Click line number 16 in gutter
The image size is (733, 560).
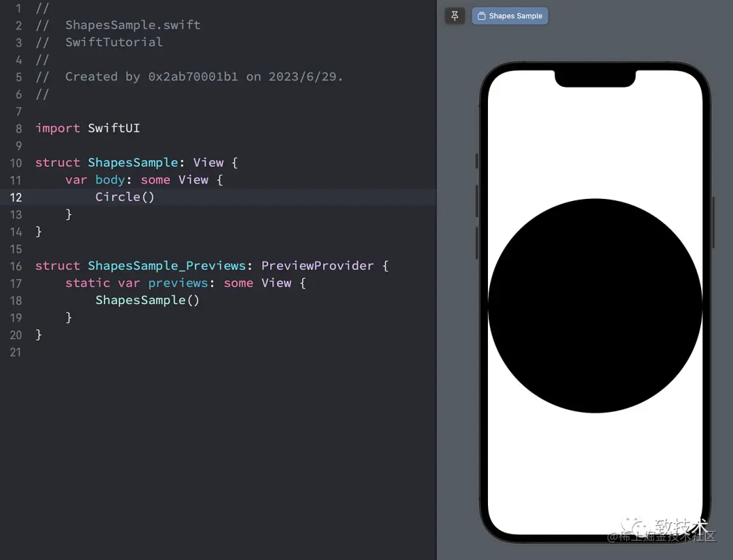16,266
